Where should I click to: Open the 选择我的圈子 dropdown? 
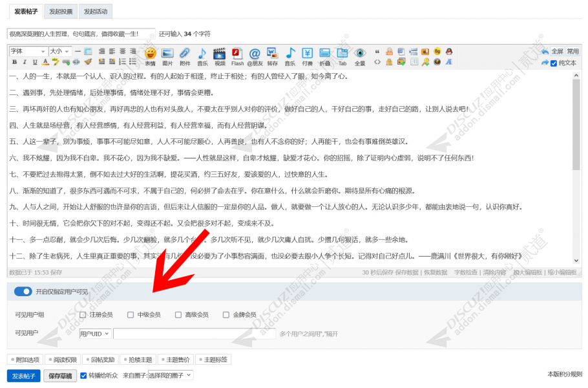click(x=171, y=375)
